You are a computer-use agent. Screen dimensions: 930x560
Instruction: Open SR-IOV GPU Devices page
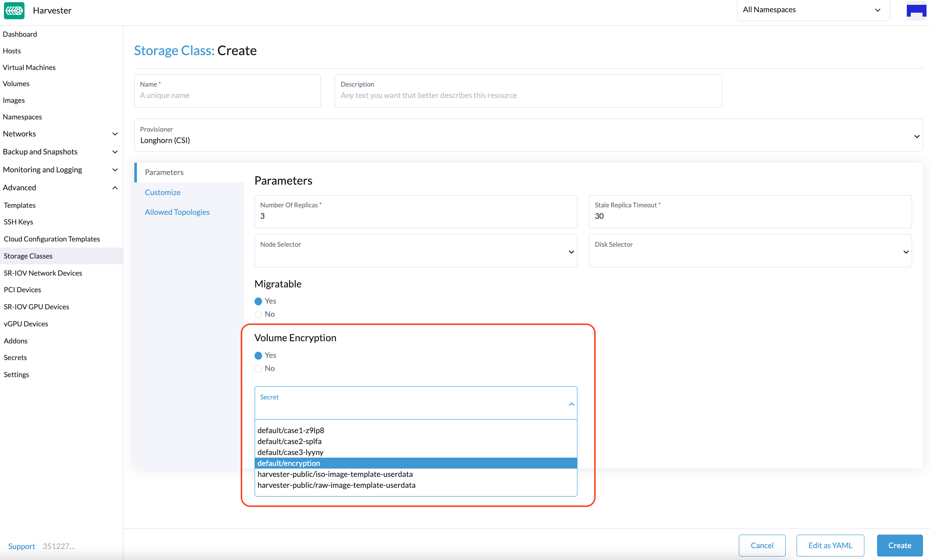pos(36,307)
